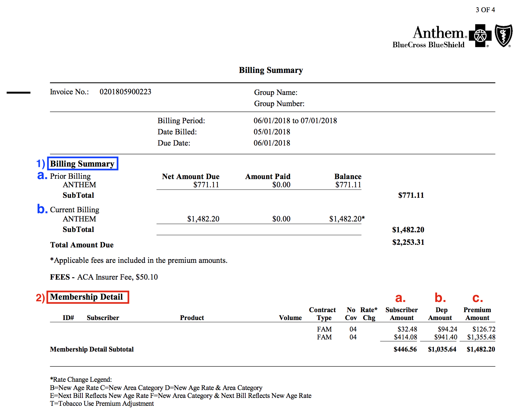Click the Blue Shield emblem icon
This screenshot has width=532, height=414.
tap(503, 35)
